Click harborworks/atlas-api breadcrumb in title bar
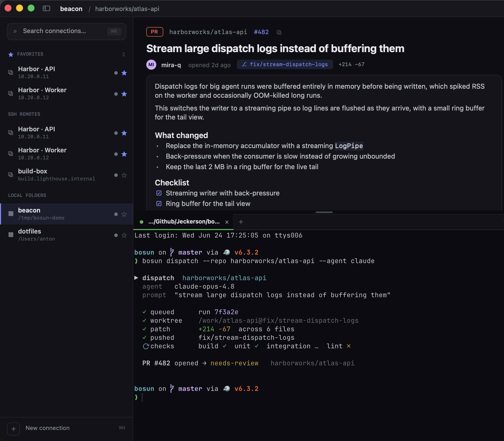504x441 pixels. click(127, 9)
